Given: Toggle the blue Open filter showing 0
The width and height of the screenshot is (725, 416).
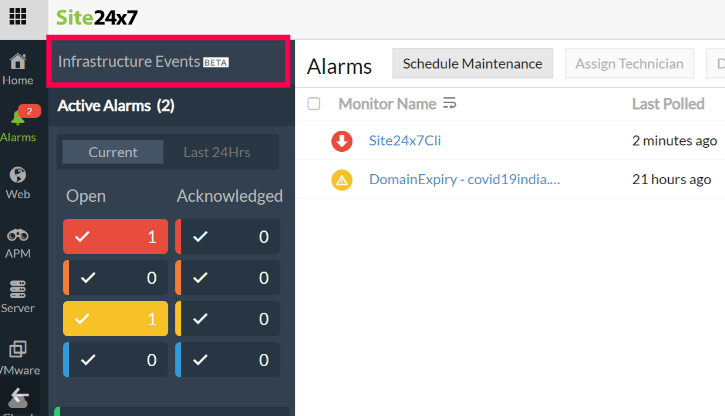Looking at the screenshot, I should pyautogui.click(x=116, y=360).
